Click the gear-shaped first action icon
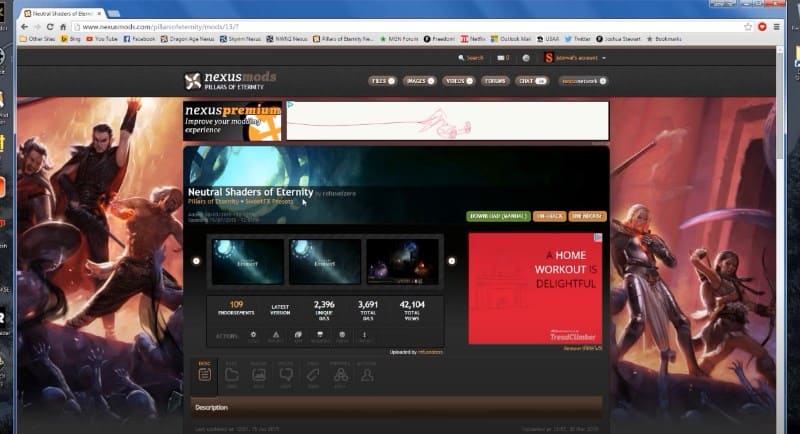 pyautogui.click(x=254, y=336)
